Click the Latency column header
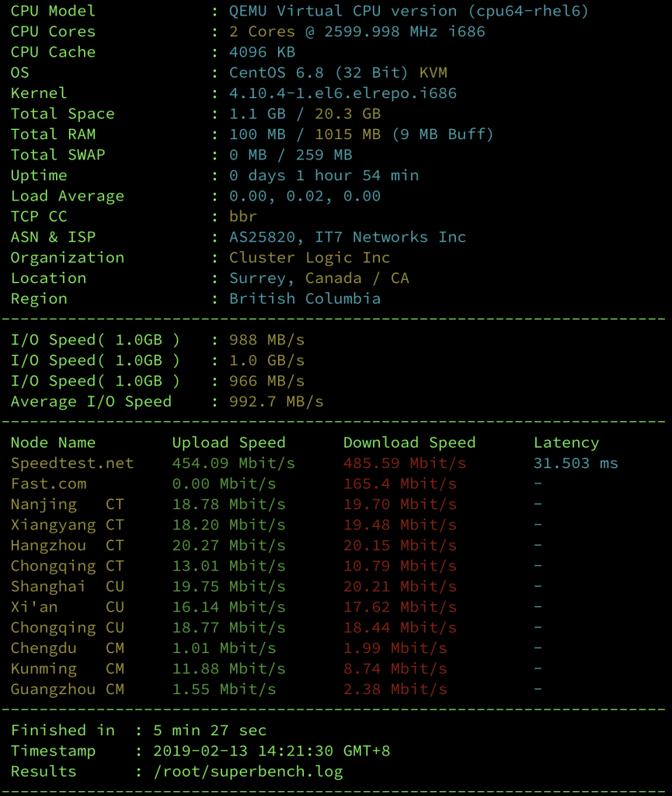This screenshot has width=672, height=796. point(566,442)
